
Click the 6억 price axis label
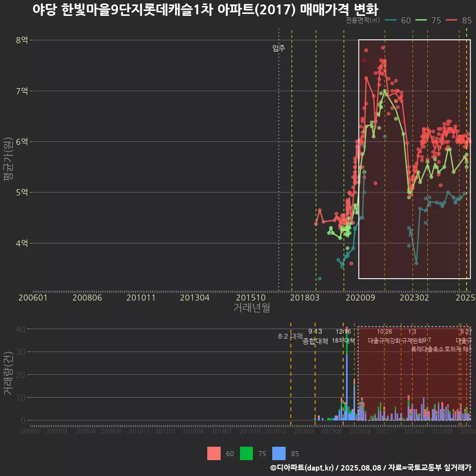click(x=22, y=141)
